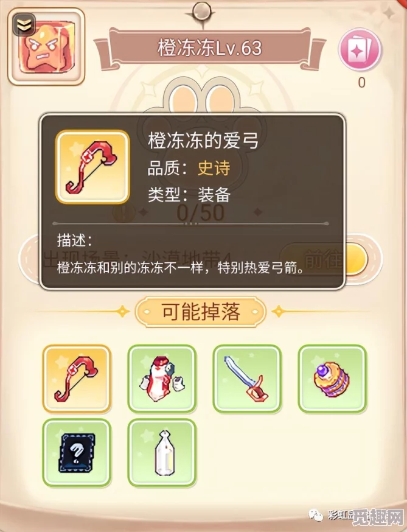Screen dimensions: 407x532
Task: Tap the item description text
Action: (x=181, y=268)
